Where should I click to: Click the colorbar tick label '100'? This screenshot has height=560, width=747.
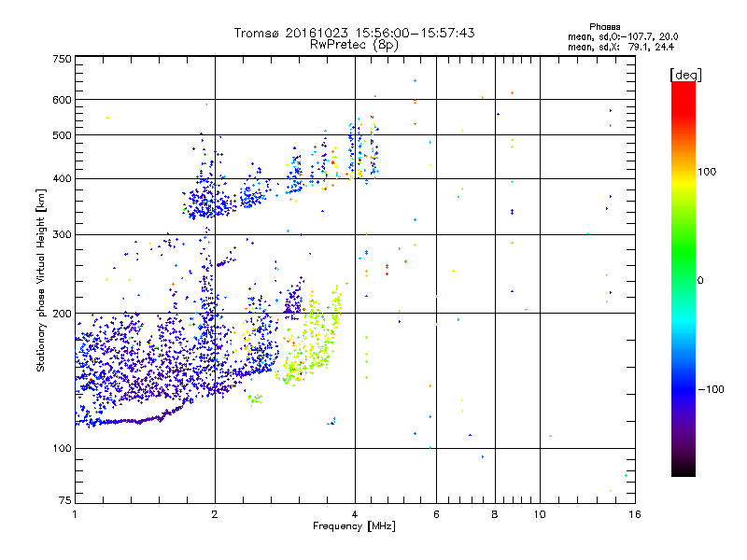pos(707,172)
